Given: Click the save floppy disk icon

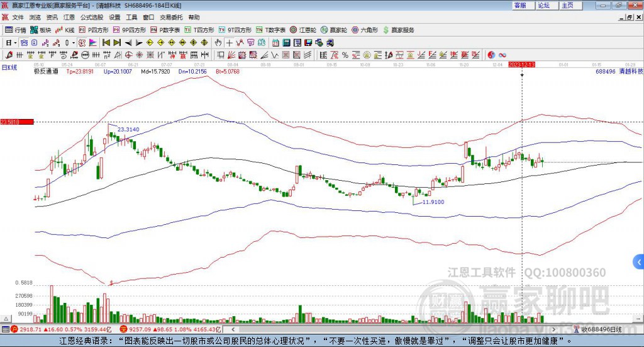Looking at the screenshot, I should 308,43.
